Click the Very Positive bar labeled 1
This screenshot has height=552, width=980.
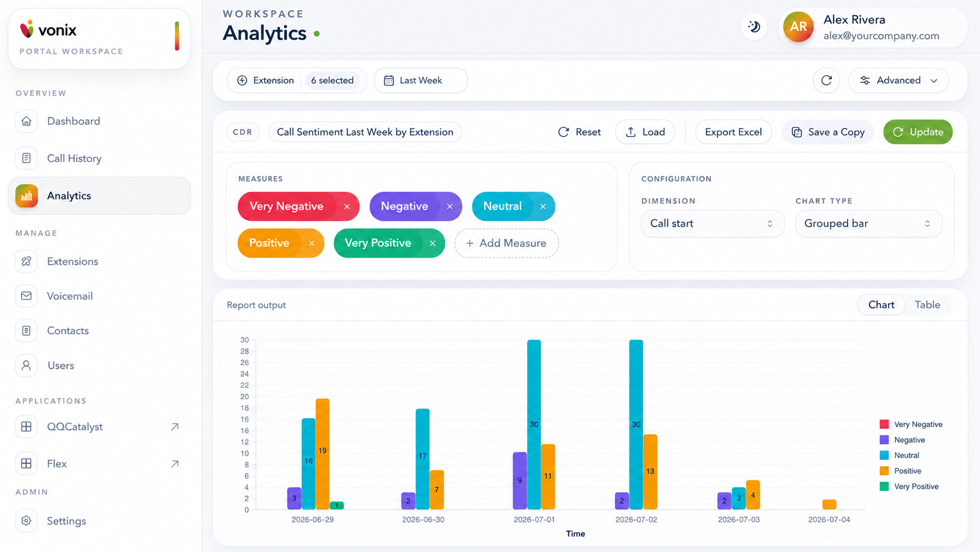(336, 506)
